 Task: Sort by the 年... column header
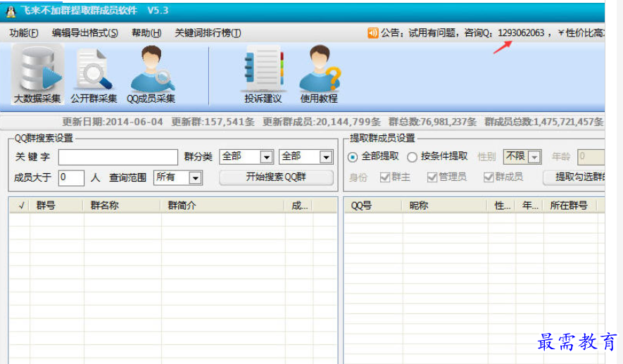529,206
